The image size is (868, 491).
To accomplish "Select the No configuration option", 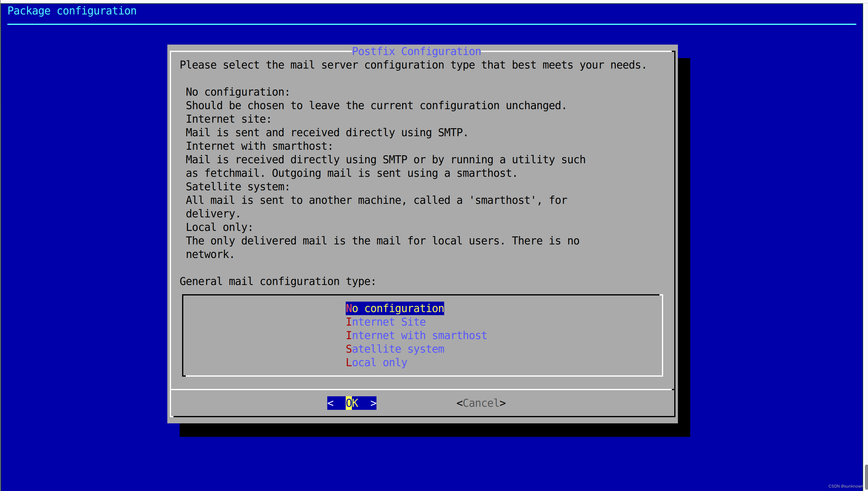I will (x=394, y=308).
